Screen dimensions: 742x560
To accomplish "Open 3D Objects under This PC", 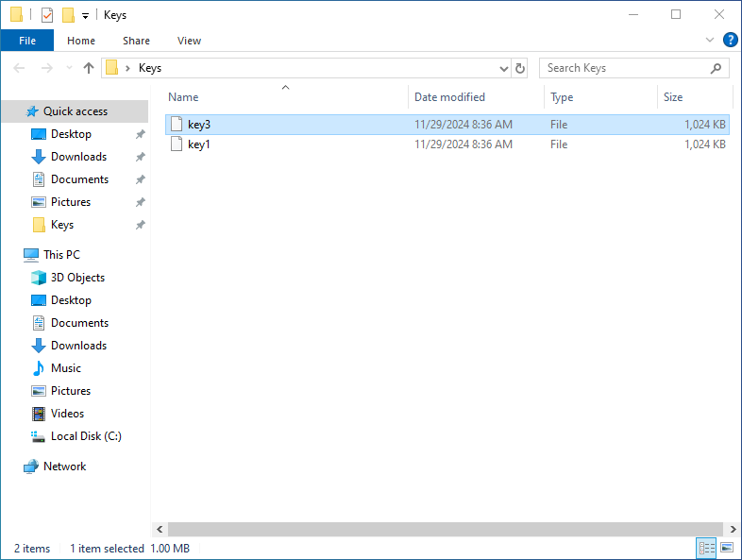I will coord(77,278).
